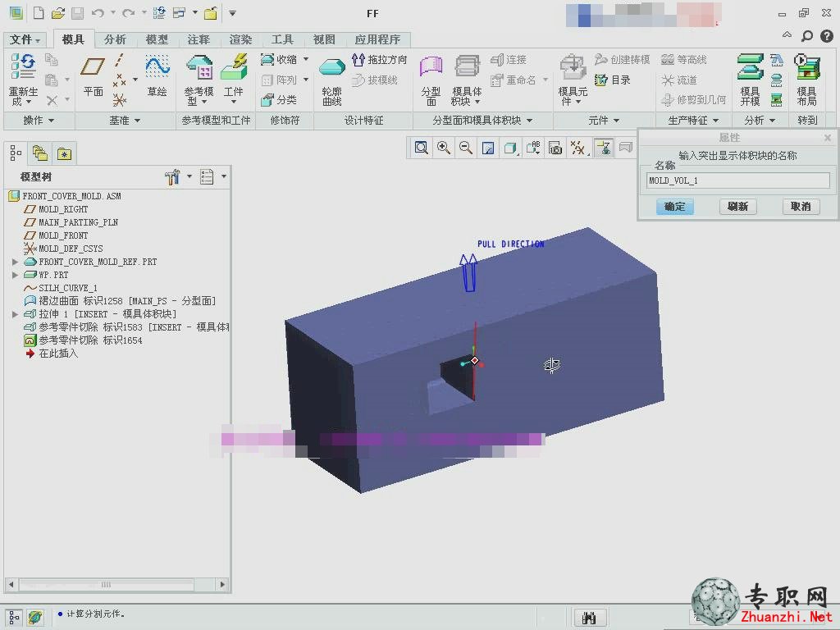Screen dimensions: 840x630
Task: Open the 生产特征 group dropdown
Action: point(692,121)
